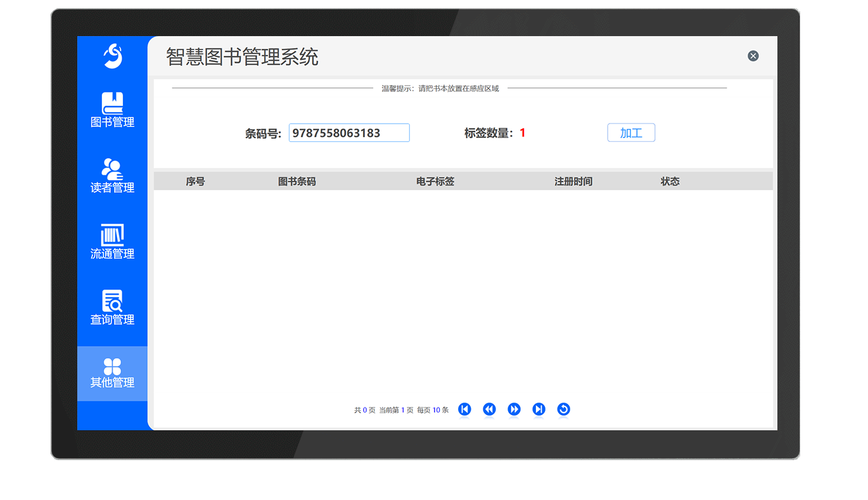The height and width of the screenshot is (500, 868).
Task: Click the 序号 column header
Action: [195, 181]
